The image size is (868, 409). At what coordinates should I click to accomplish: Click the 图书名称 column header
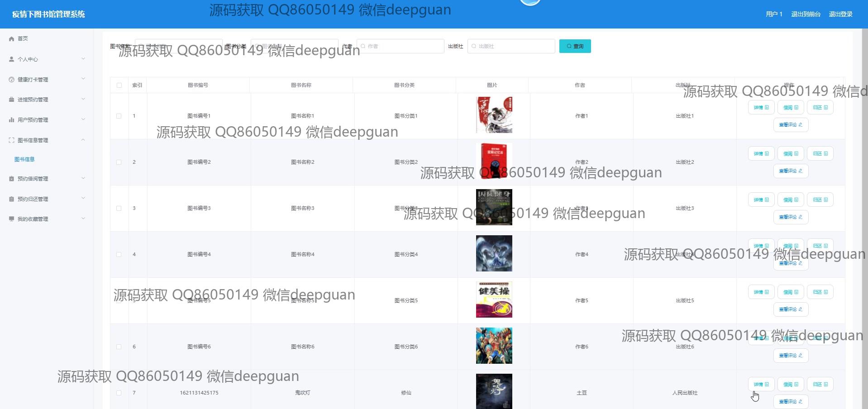pos(301,85)
